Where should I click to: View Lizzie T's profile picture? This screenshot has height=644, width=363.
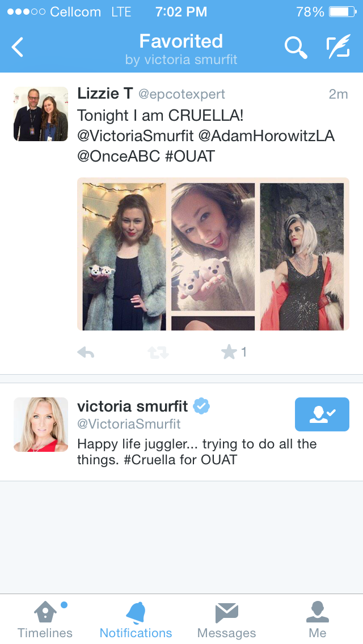pos(41,114)
